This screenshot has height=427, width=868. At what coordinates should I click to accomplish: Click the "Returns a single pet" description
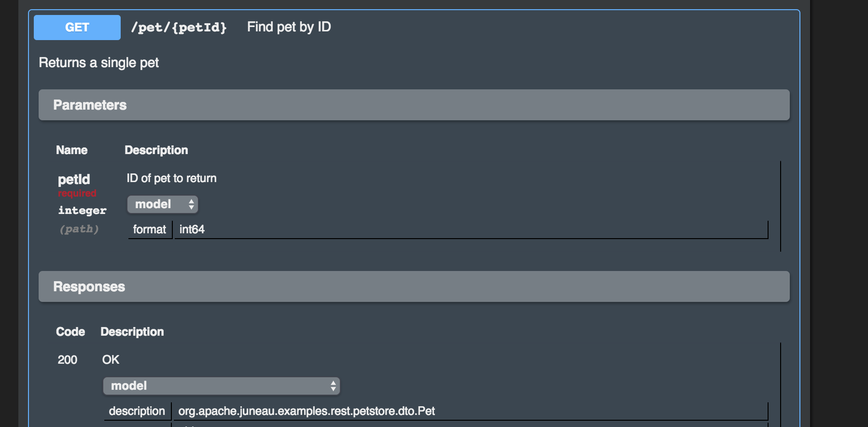99,63
